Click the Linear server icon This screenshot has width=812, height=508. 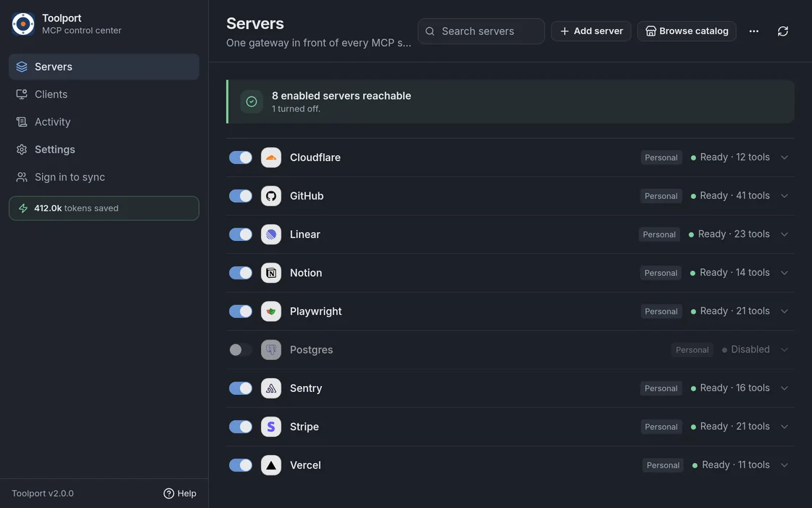[271, 234]
